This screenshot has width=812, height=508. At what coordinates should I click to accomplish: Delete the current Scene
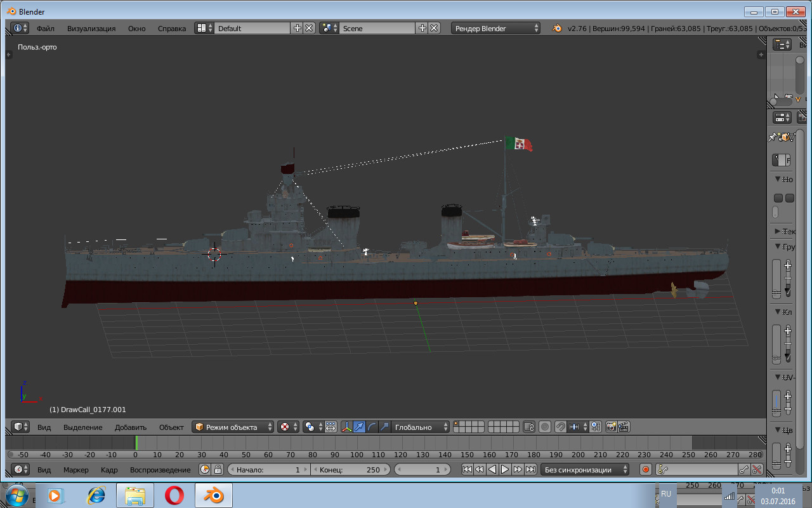434,28
